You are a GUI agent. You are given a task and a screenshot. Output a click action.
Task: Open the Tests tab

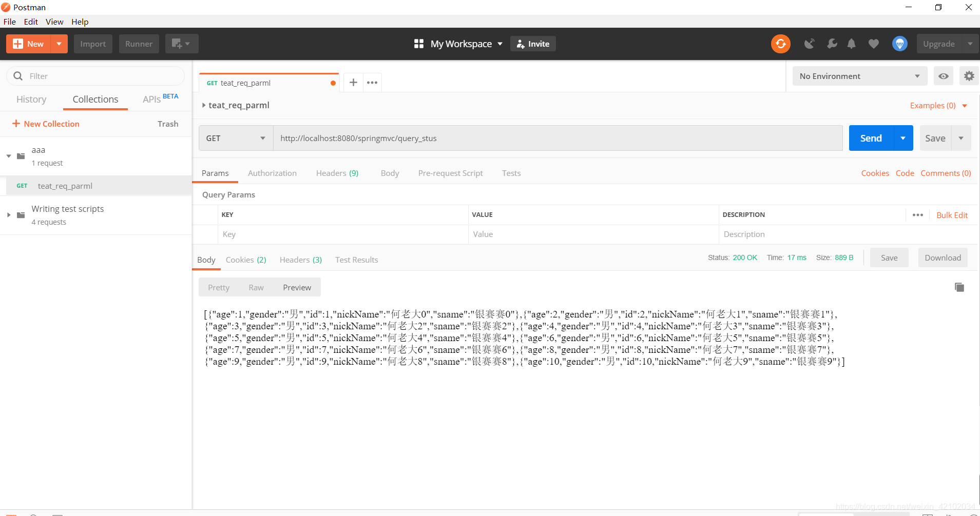[x=511, y=173]
